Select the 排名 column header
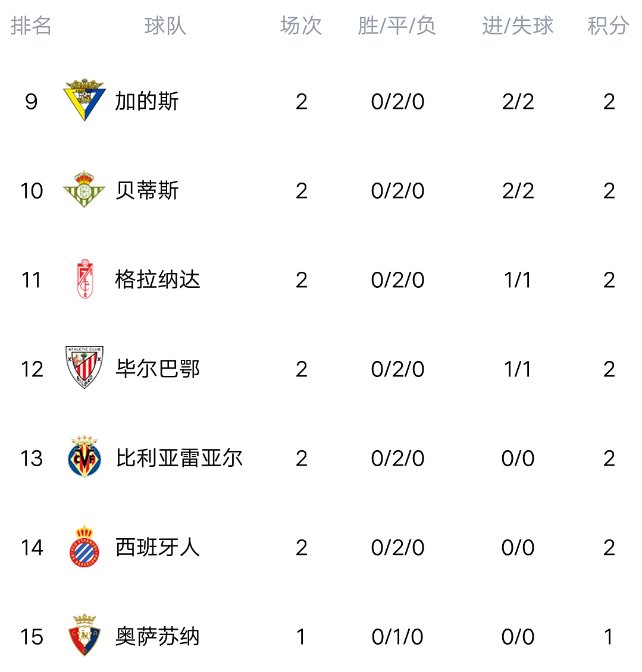Viewport: 642px width, 672px height. 31,26
